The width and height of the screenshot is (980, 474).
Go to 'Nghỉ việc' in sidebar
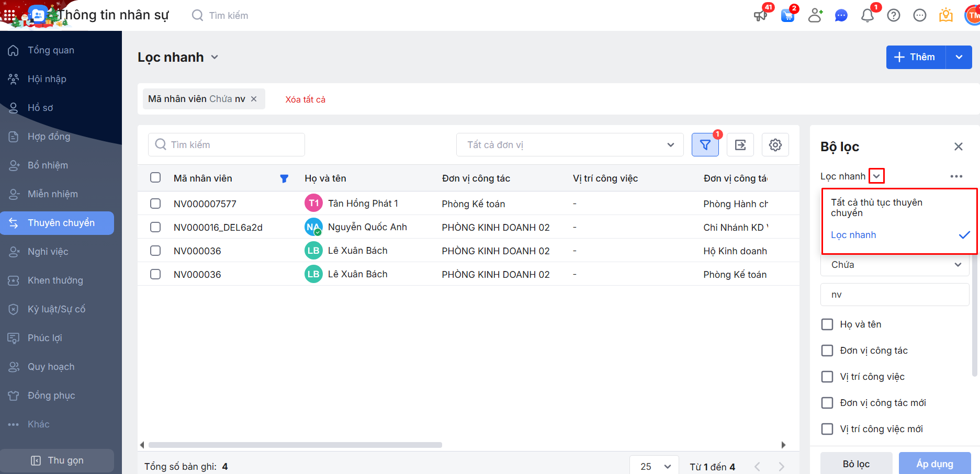[48, 252]
